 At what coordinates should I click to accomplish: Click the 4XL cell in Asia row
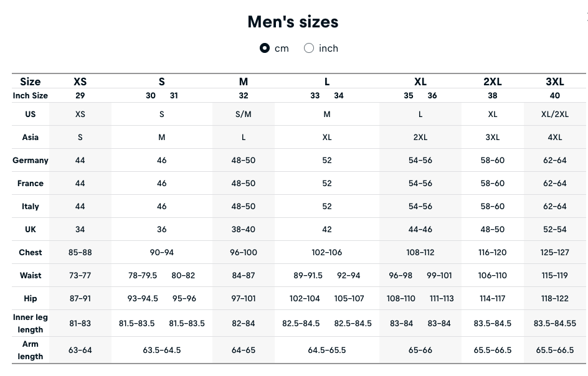point(554,137)
